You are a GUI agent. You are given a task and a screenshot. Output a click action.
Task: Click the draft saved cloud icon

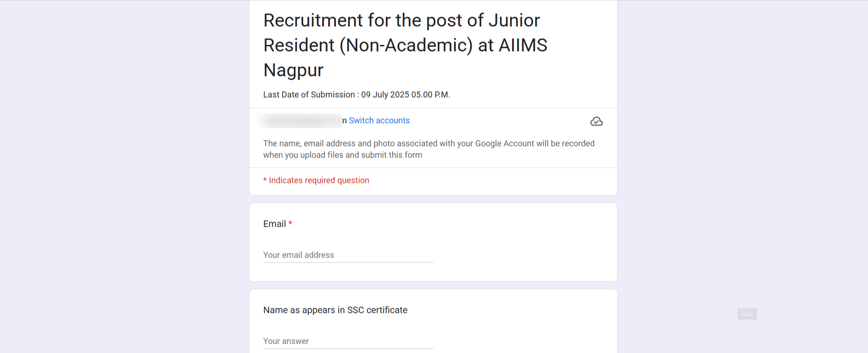coord(596,121)
